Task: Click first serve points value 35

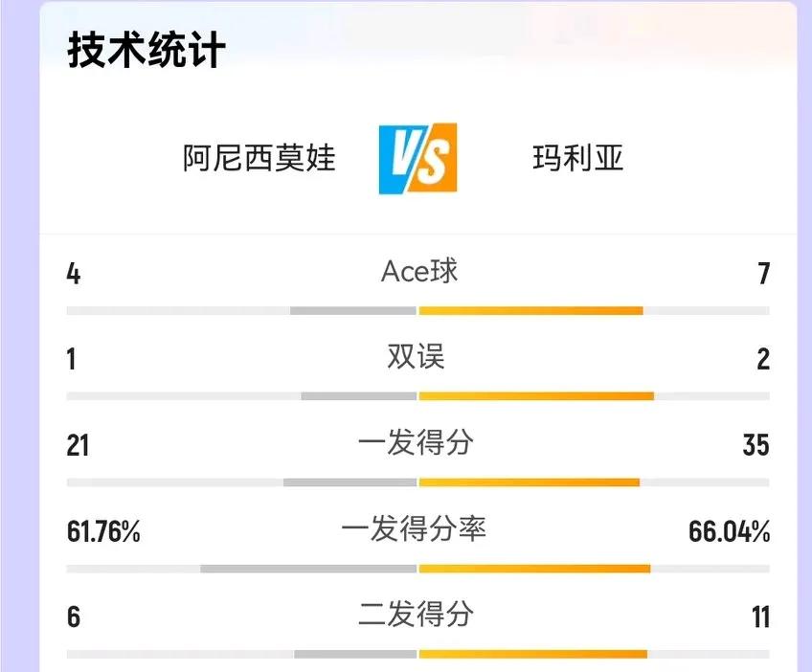Action: coord(756,446)
